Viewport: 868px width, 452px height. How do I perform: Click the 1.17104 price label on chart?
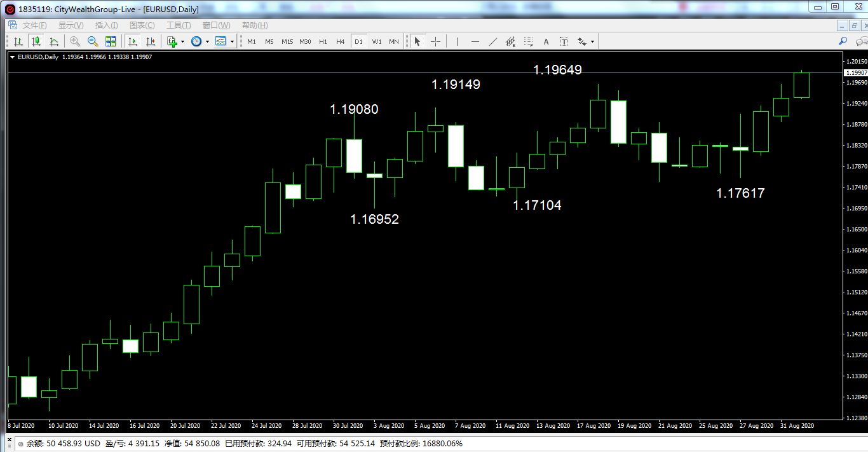point(537,205)
